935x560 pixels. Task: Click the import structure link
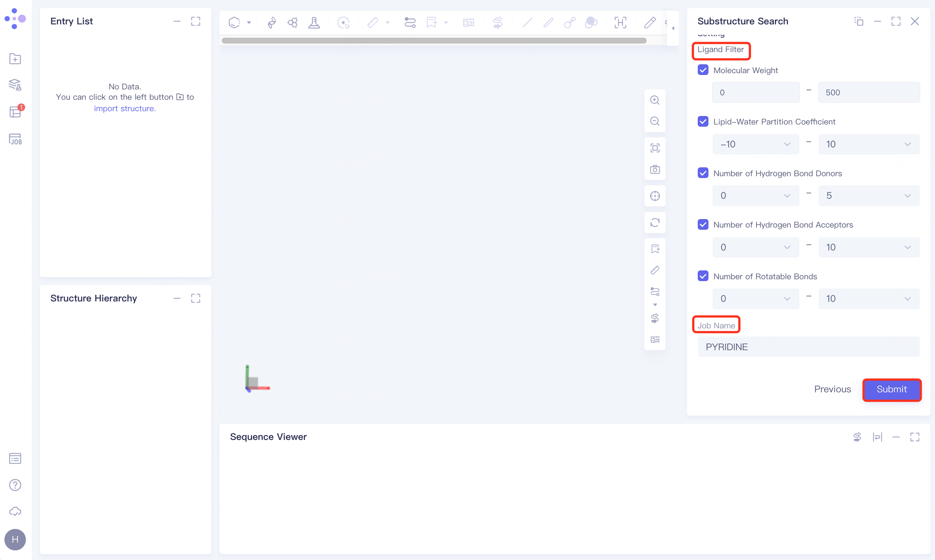(x=125, y=108)
